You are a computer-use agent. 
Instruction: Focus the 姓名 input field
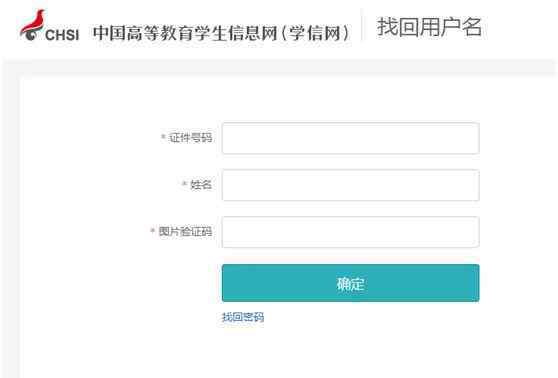pyautogui.click(x=351, y=185)
